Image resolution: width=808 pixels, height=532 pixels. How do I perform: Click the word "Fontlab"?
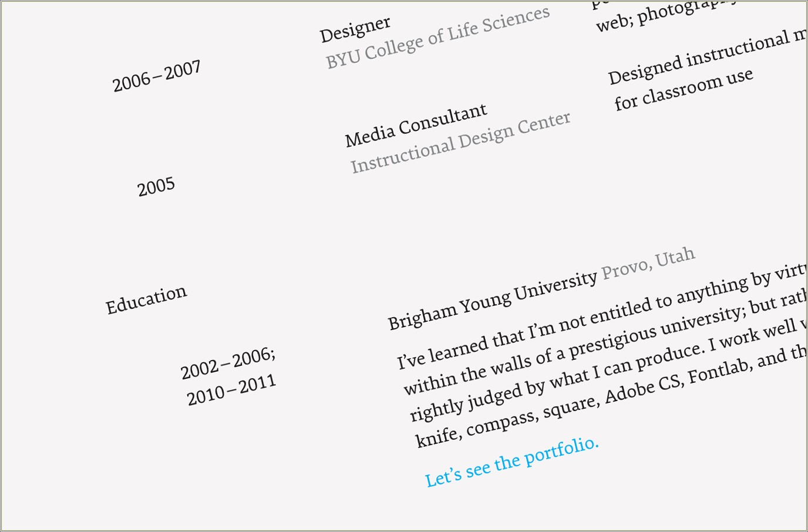(x=719, y=370)
